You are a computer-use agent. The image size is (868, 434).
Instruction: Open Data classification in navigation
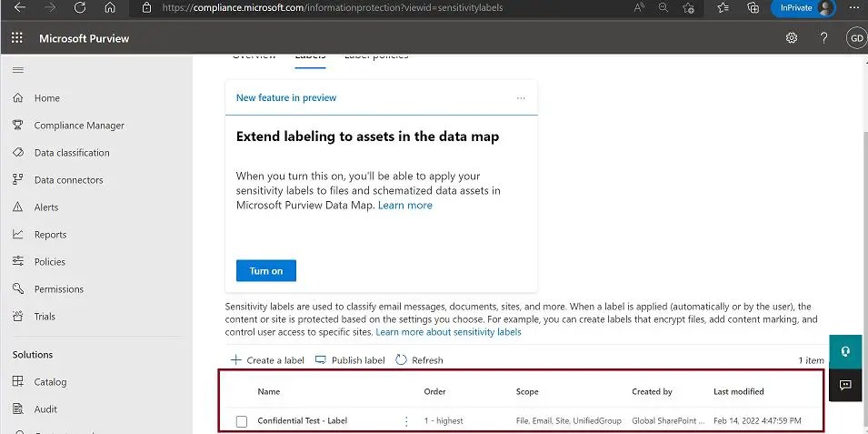[x=72, y=153]
